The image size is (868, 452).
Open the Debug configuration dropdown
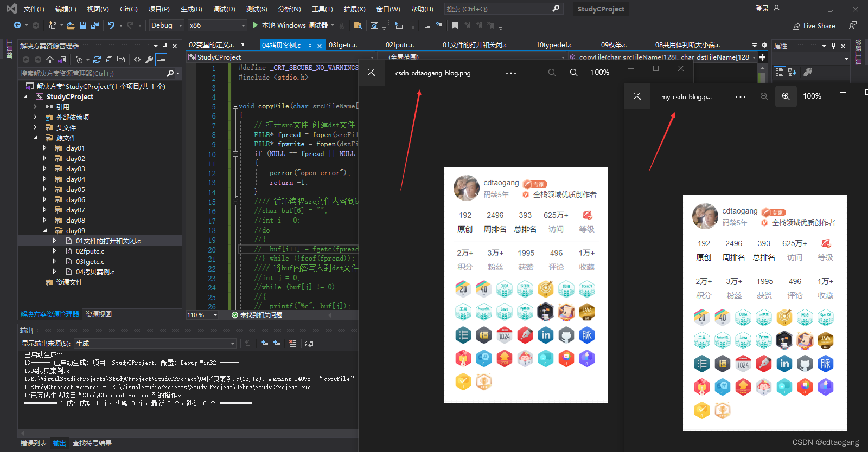pos(167,25)
